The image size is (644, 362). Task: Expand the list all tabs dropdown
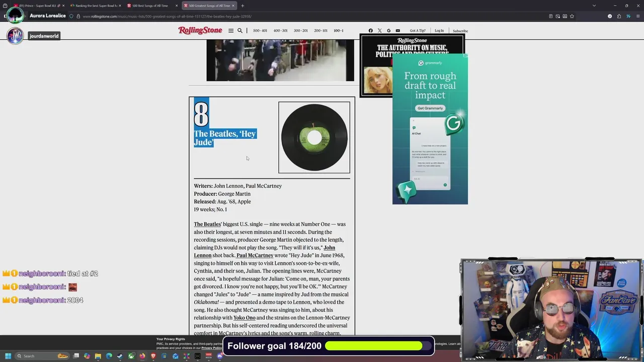click(x=594, y=6)
